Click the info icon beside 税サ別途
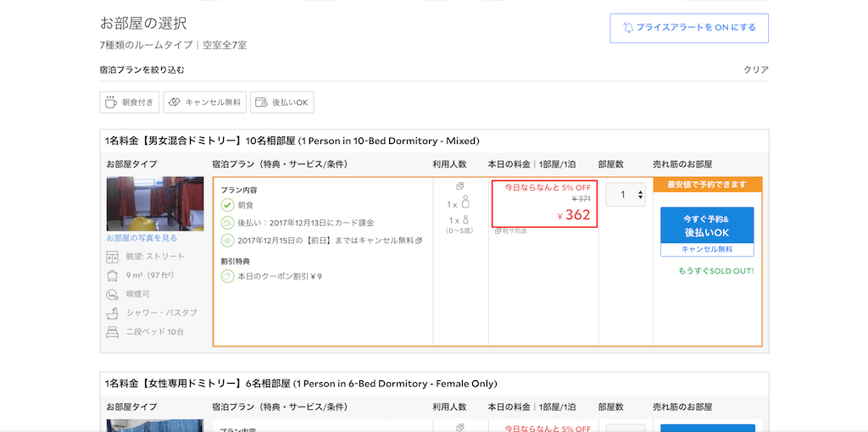Screen dimensions: 868x432 coord(497,230)
